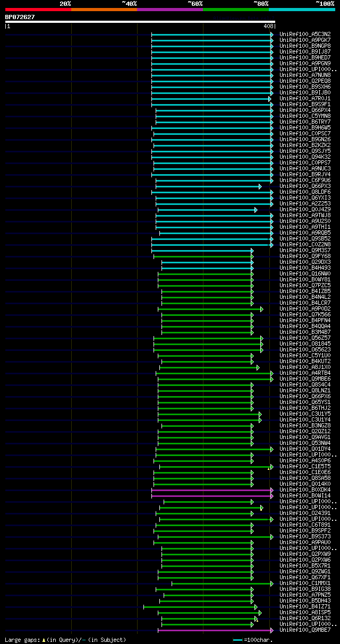Click the cyan ~100% identity legend segment
The height and width of the screenshot is (644, 340).
(302, 9)
